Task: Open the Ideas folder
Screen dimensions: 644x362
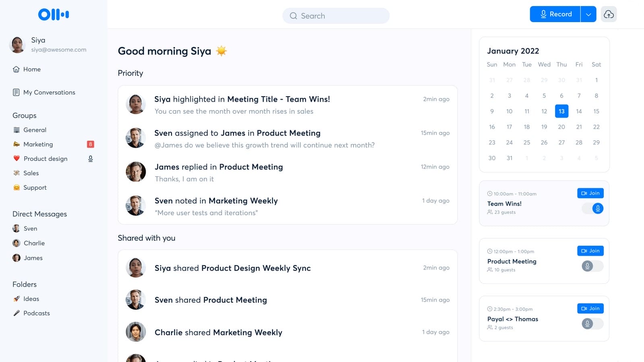Action: coord(31,298)
